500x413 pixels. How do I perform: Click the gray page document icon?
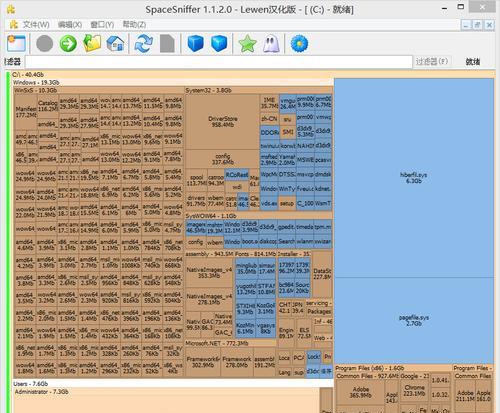[167, 44]
